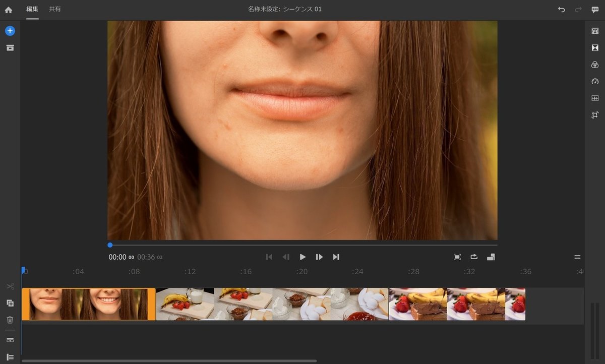Click the :12 mark on timeline ruler

coord(190,272)
